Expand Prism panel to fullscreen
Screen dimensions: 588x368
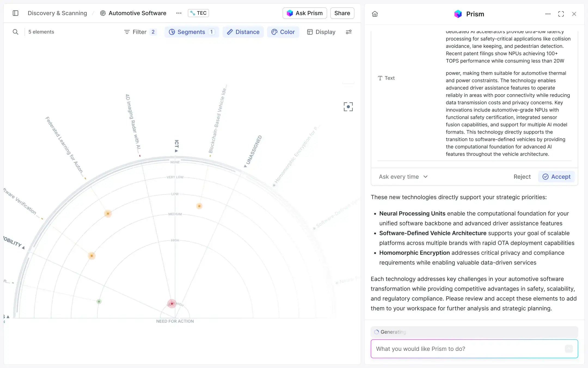[561, 14]
